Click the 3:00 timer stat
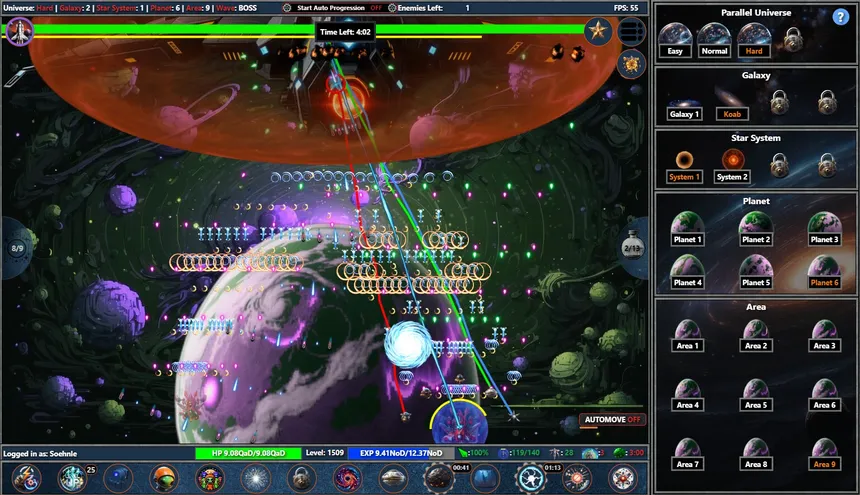 click(x=629, y=453)
